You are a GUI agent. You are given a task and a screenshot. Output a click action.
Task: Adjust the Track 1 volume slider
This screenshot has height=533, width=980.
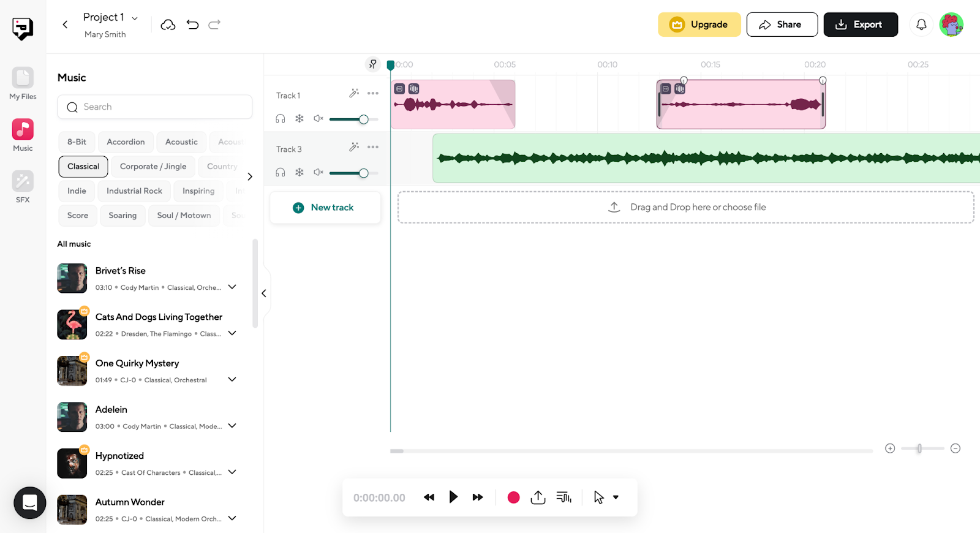click(x=353, y=119)
